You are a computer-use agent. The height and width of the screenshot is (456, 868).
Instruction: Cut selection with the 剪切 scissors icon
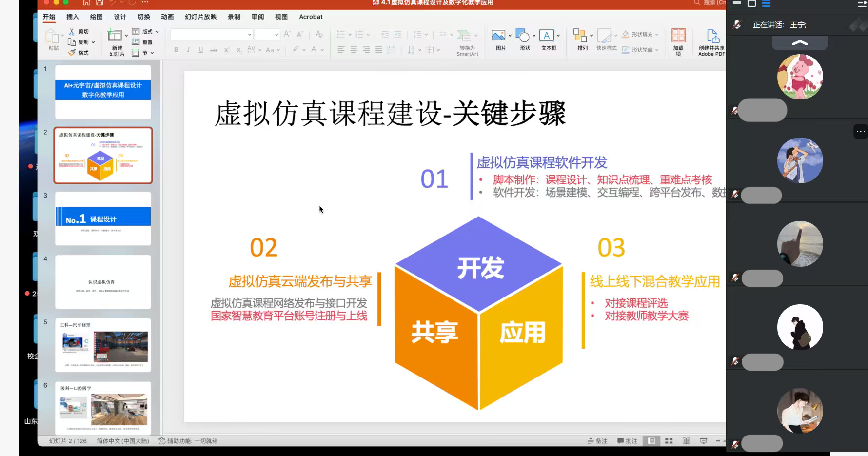72,31
